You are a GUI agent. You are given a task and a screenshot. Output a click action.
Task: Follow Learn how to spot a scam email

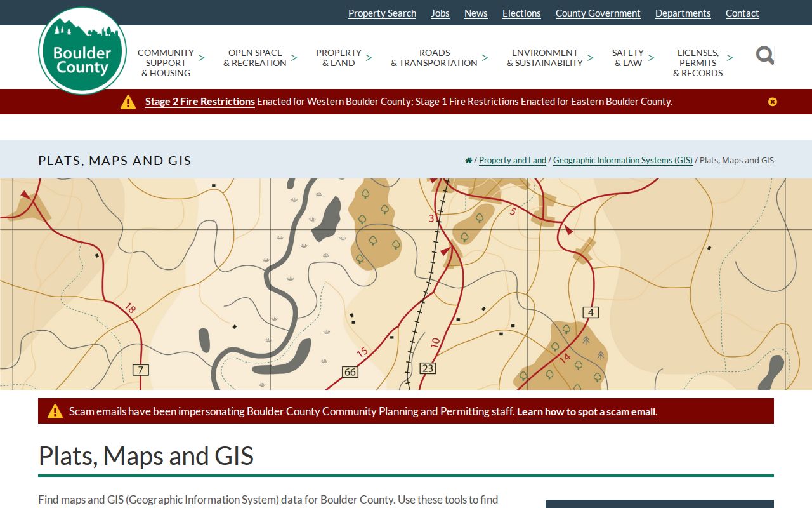point(586,412)
